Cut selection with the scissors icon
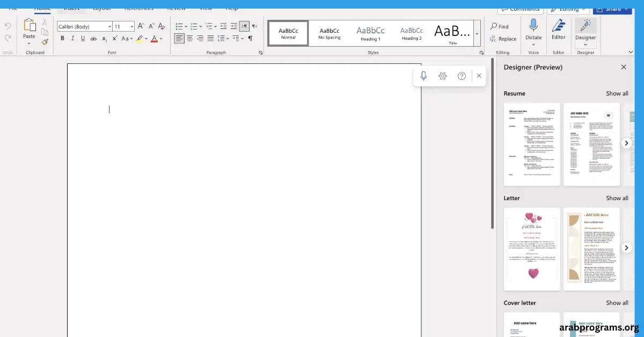The height and width of the screenshot is (337, 644). [45, 22]
